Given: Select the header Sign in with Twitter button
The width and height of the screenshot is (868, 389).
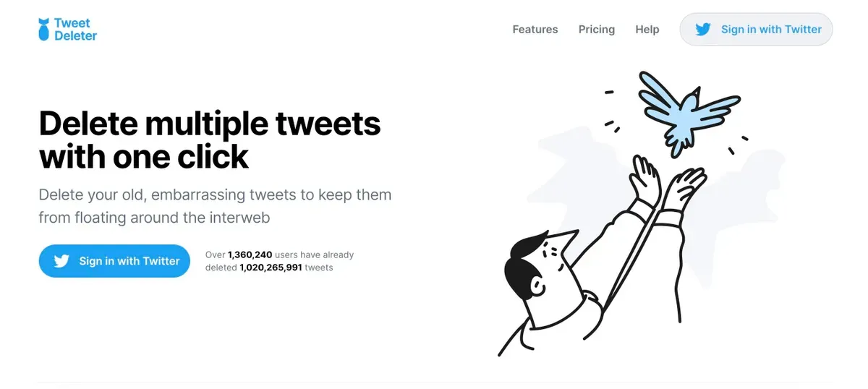Looking at the screenshot, I should coord(757,30).
